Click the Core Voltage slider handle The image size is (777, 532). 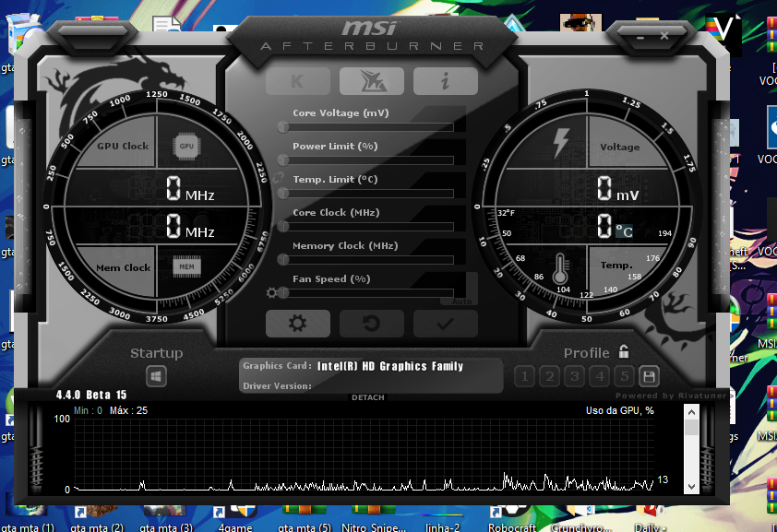[283, 127]
